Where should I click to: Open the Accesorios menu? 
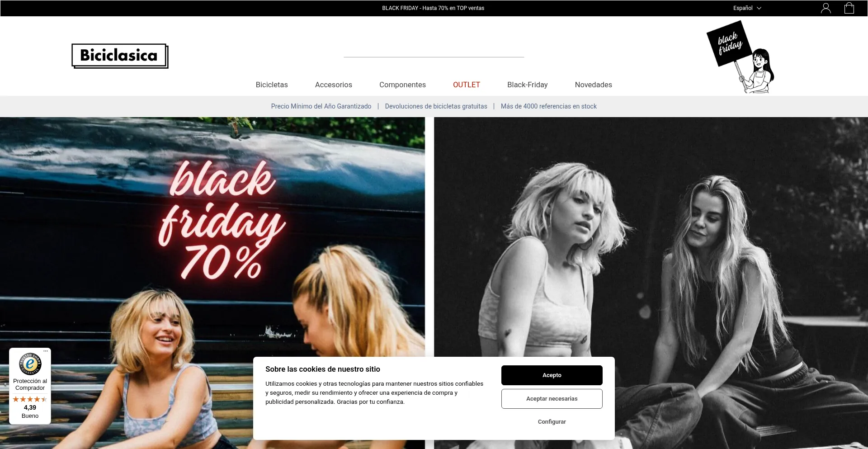[x=333, y=85]
